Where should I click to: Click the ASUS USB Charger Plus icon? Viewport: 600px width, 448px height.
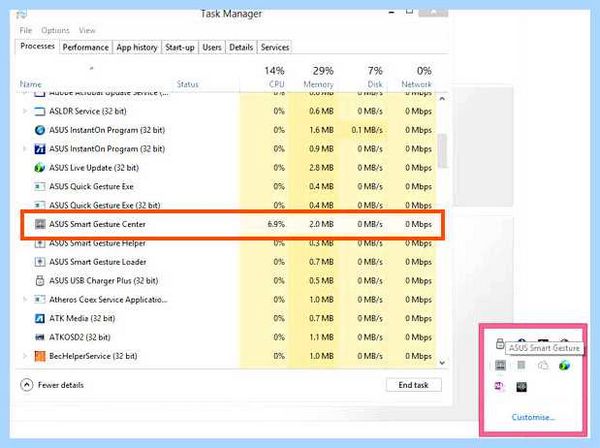click(40, 281)
